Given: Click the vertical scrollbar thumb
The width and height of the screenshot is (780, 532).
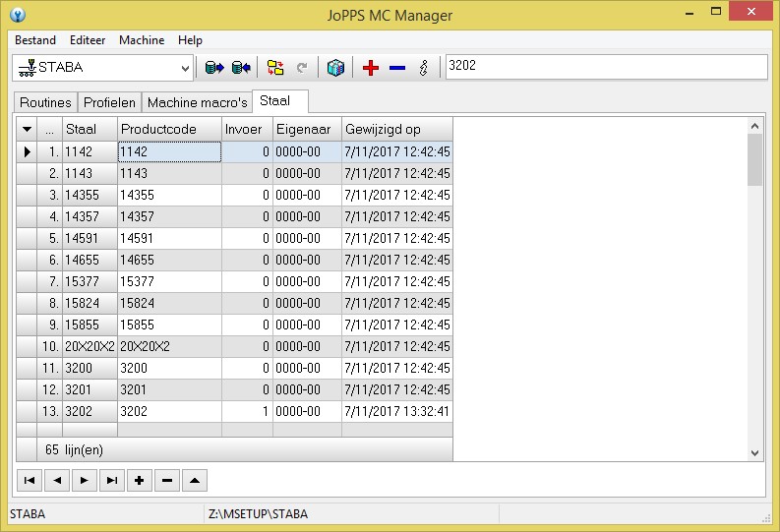Looking at the screenshot, I should 754,159.
